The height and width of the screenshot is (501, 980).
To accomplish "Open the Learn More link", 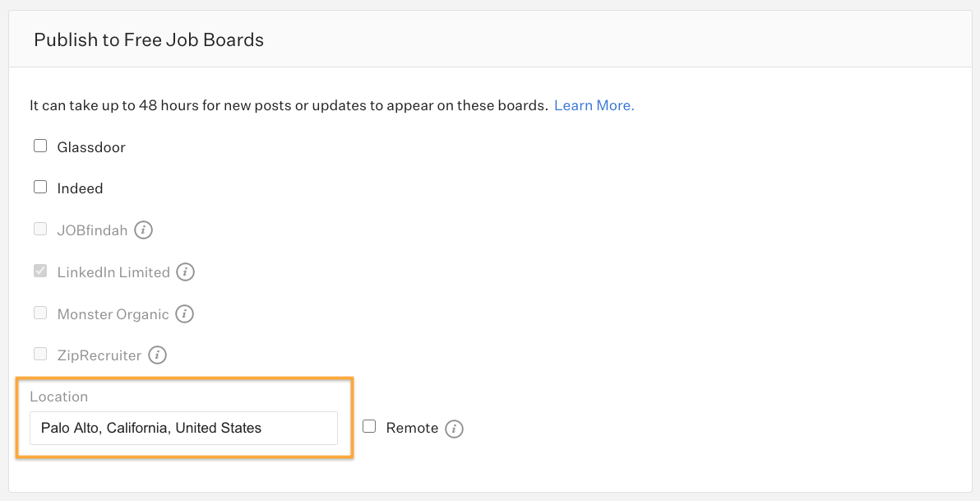I will click(594, 105).
